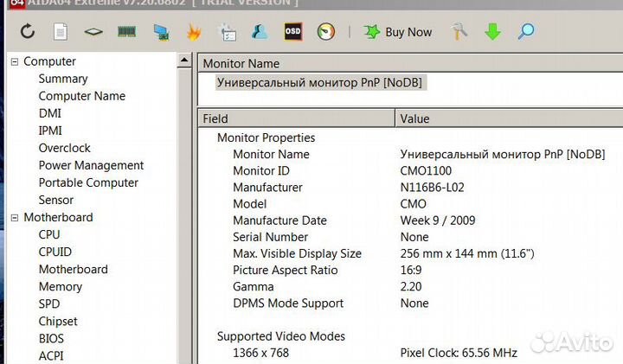623x364 pixels.
Task: Click the Field column header
Action: coord(296,118)
